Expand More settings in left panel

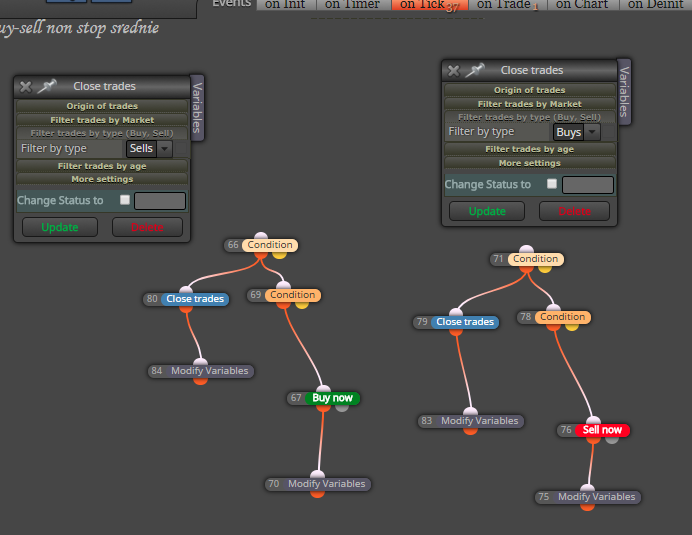pos(102,179)
